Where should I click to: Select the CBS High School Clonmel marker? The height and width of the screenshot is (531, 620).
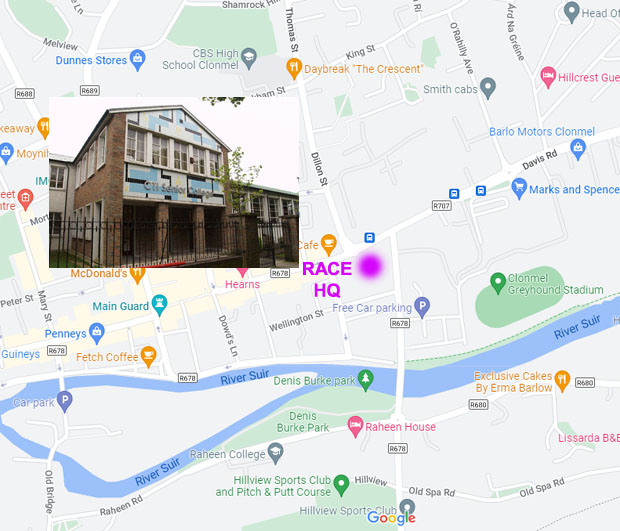pos(249,59)
